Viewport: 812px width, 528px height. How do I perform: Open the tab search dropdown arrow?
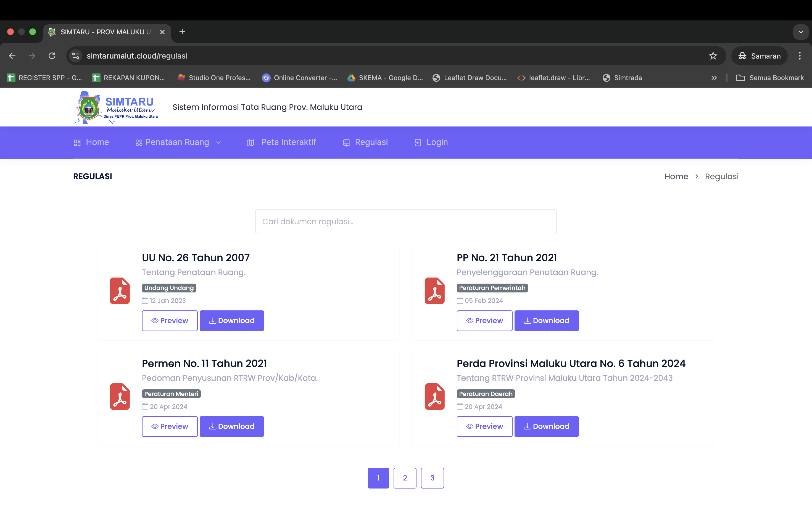click(x=800, y=32)
